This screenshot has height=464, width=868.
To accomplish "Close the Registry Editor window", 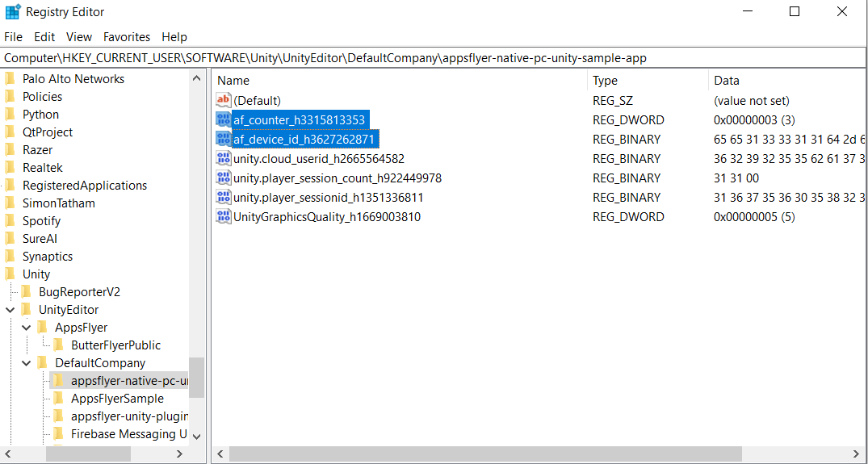I will tap(842, 11).
